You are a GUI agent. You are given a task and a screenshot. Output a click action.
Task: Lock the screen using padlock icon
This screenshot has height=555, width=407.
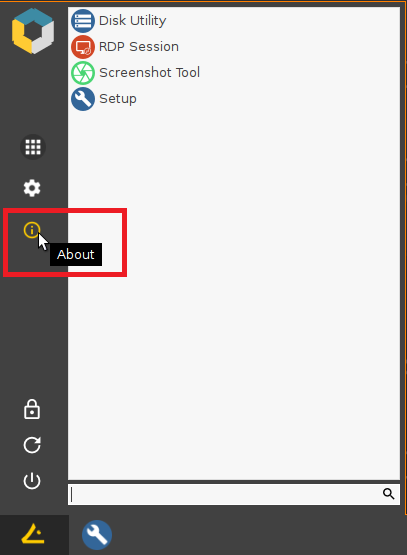coord(32,409)
